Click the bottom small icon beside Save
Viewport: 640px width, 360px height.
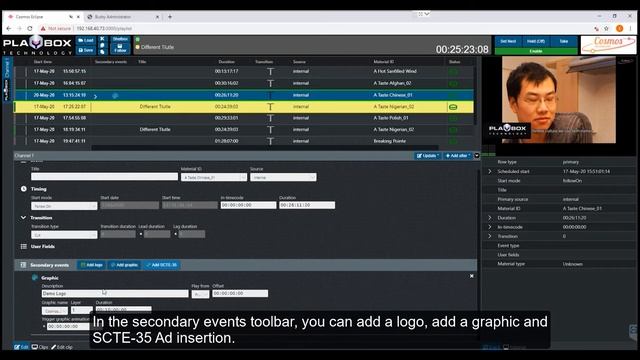(x=102, y=51)
